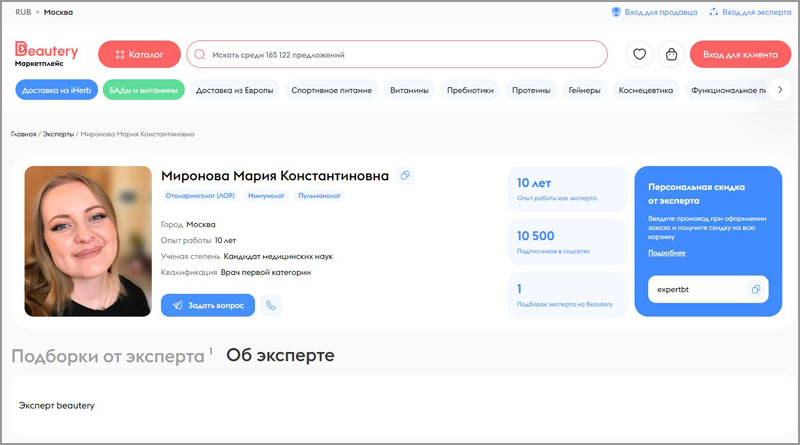Change the city Москва in header
The image size is (800, 445).
[x=58, y=12]
